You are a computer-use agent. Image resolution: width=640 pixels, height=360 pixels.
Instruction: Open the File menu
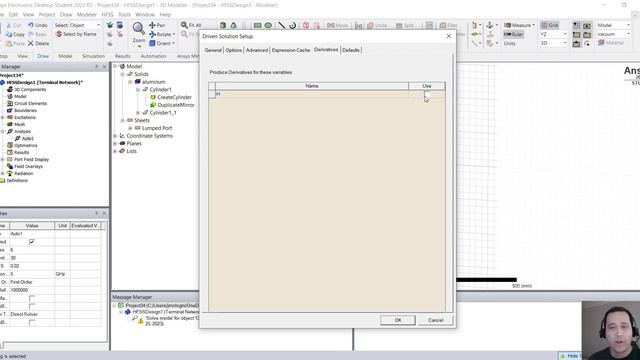pyautogui.click(x=2, y=15)
